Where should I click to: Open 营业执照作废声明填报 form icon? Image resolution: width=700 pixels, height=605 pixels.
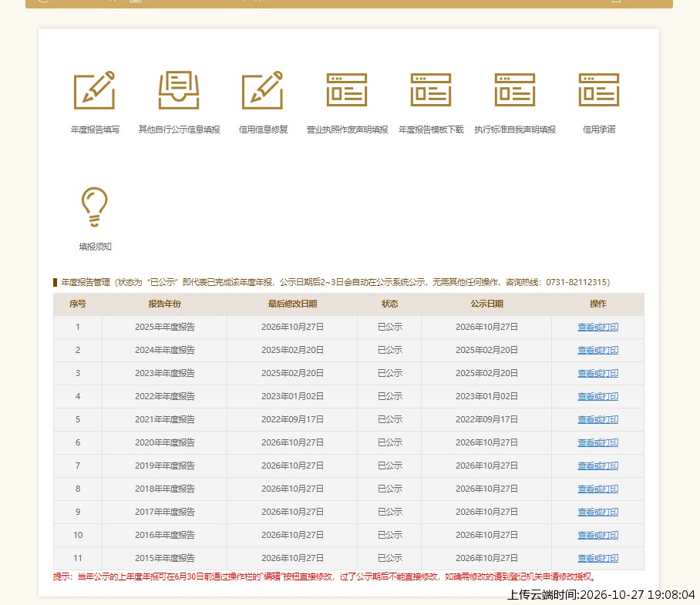point(347,90)
